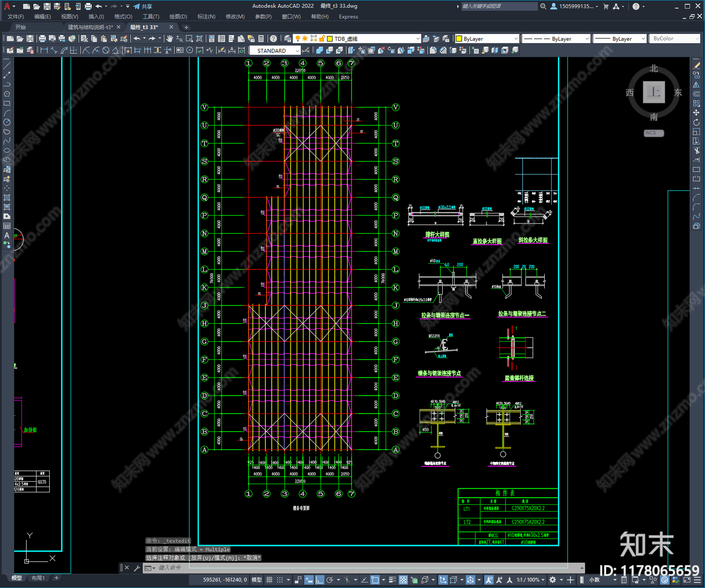Select the Multiline Text A tool
Image resolution: width=705 pixels, height=588 pixels.
(7, 235)
